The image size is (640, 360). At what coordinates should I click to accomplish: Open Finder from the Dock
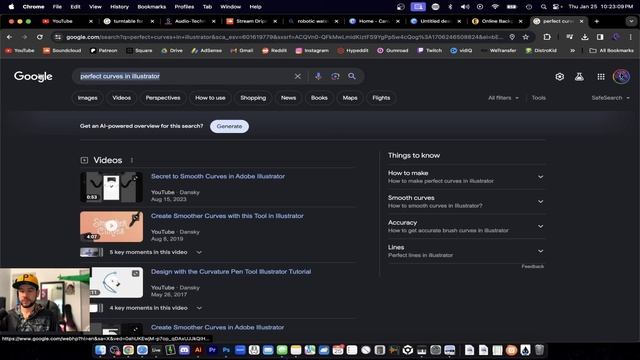click(100, 350)
